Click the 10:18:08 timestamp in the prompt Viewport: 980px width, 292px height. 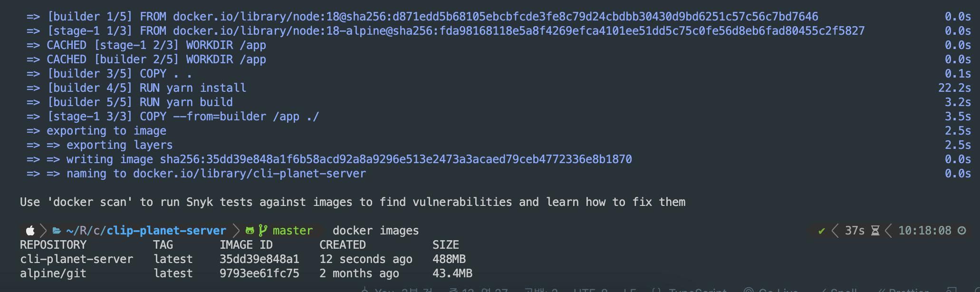click(x=925, y=231)
